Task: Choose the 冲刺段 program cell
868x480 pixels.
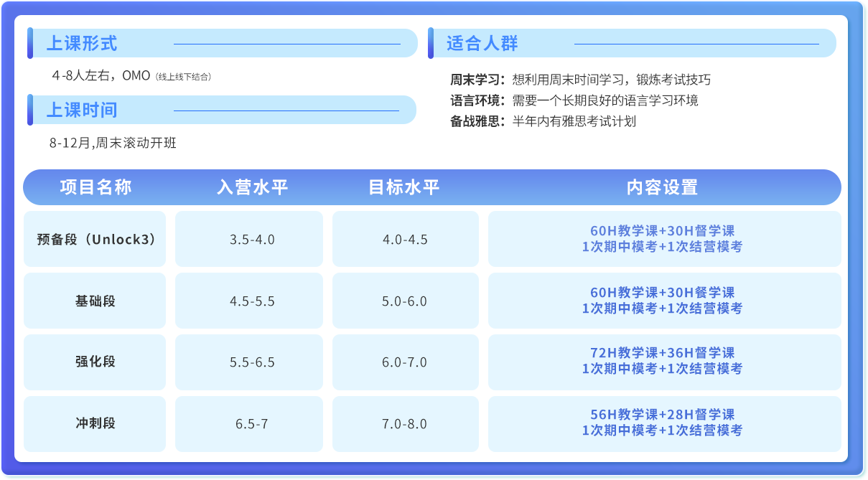Action: coord(95,424)
